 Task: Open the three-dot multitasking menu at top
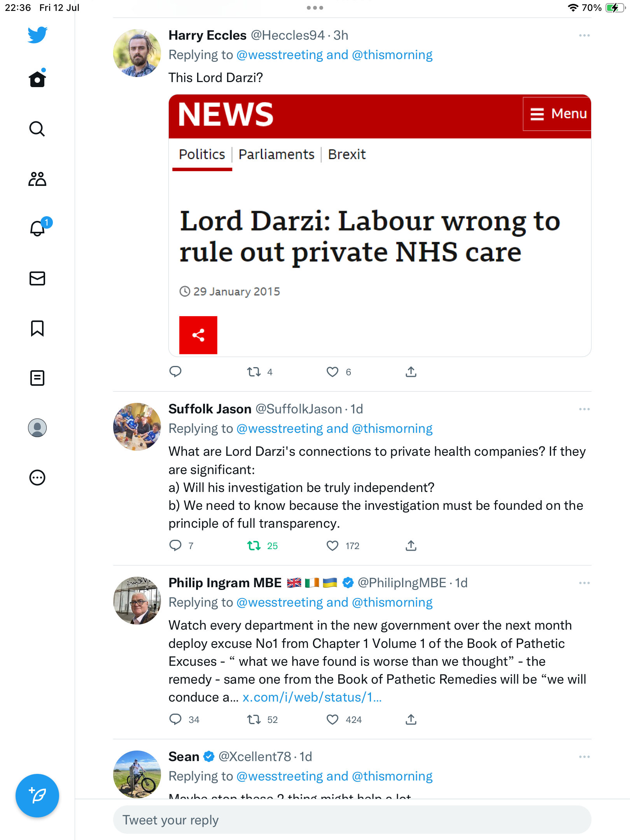point(315,8)
